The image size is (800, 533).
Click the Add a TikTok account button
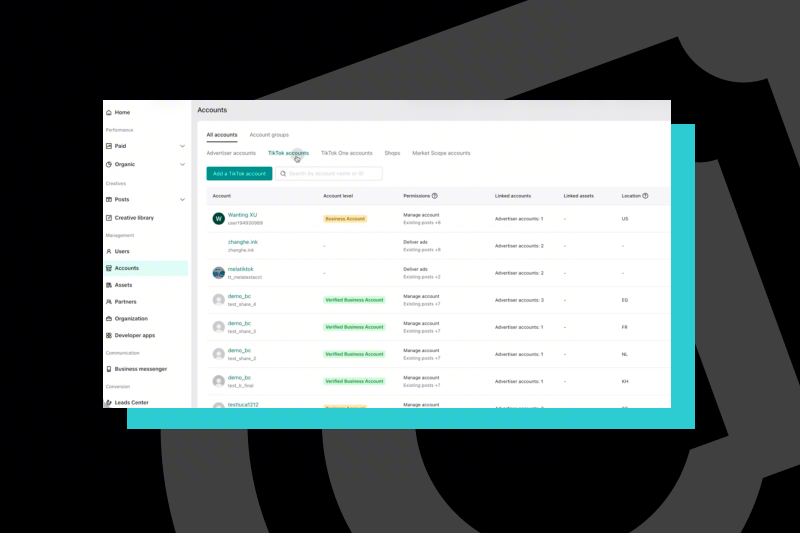[x=239, y=173]
